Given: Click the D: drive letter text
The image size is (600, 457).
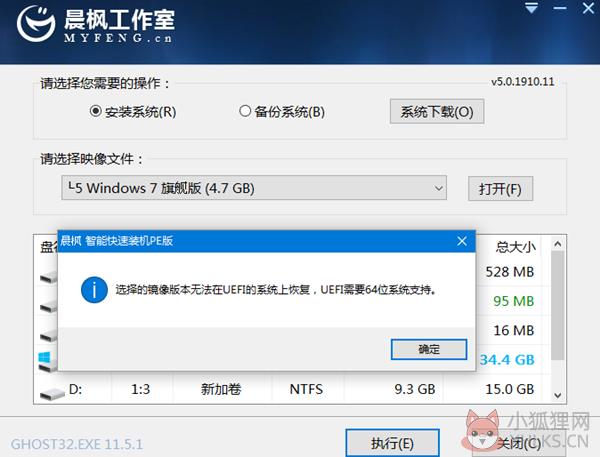Looking at the screenshot, I should tap(75, 389).
